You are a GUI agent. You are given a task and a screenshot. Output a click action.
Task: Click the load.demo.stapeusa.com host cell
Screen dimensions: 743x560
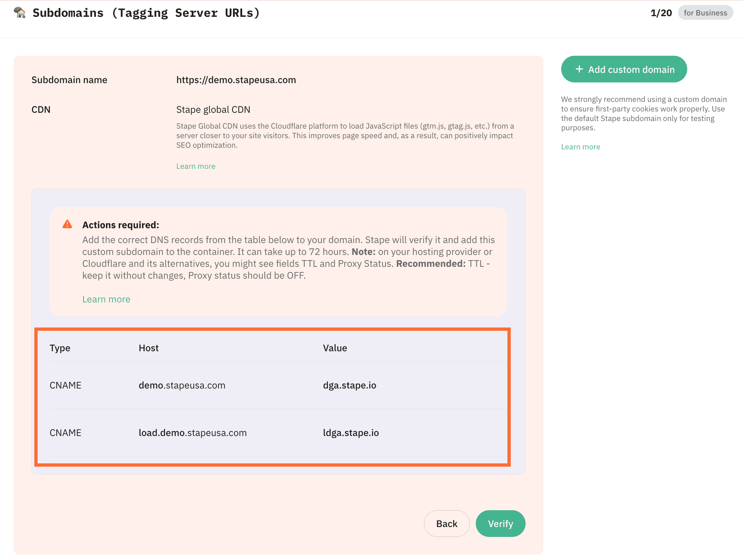[x=192, y=433]
